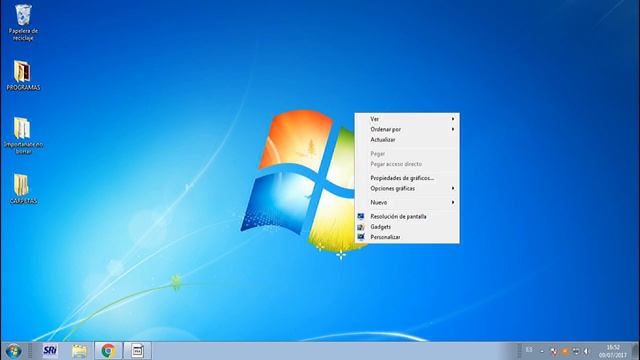Switch to Google Chrome in the taskbar

[x=108, y=351]
